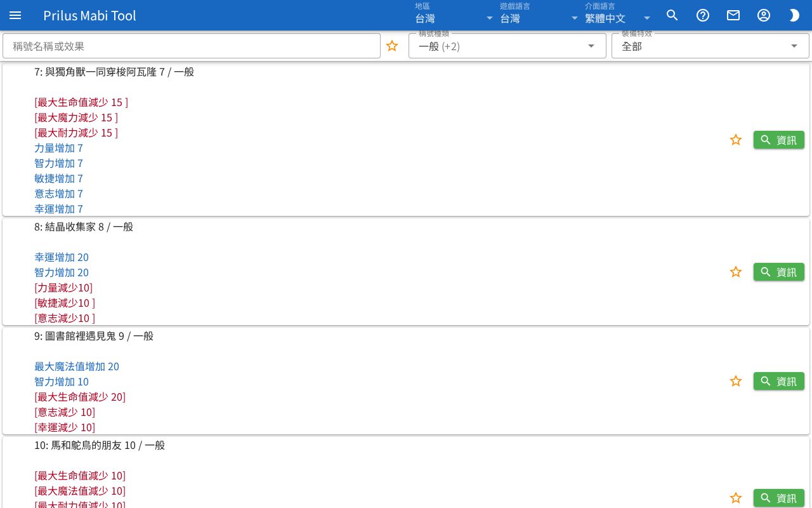Toggle favorites filter star beside search box

click(392, 46)
